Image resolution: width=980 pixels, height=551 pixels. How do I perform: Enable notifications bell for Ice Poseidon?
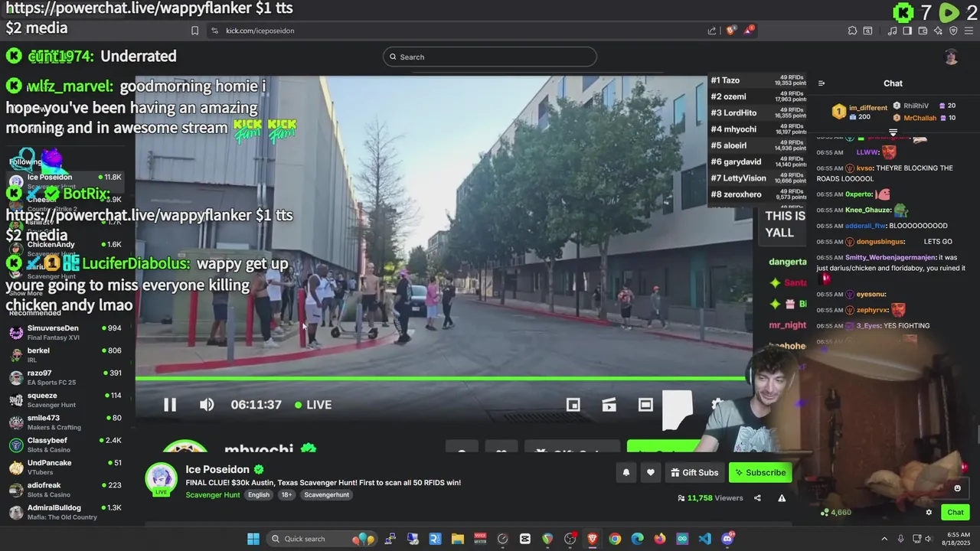[x=626, y=473]
